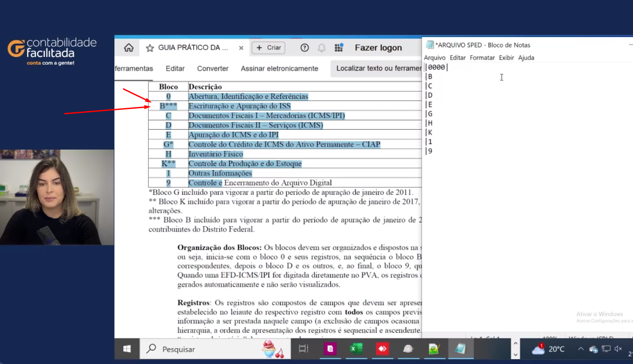Click 'Controle e Encerramento do Arquivo Digital' text

260,183
